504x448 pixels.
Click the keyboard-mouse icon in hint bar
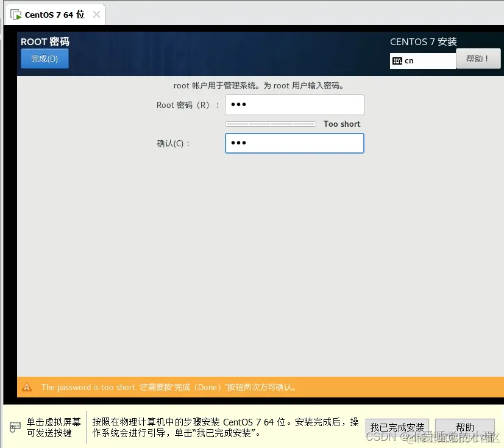pos(15,427)
